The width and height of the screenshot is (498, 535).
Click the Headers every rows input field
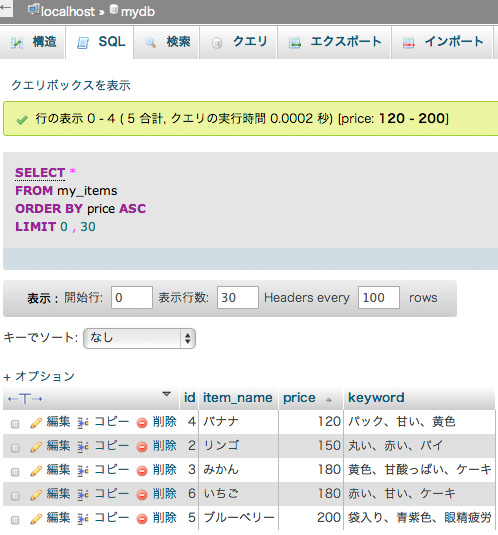(379, 298)
